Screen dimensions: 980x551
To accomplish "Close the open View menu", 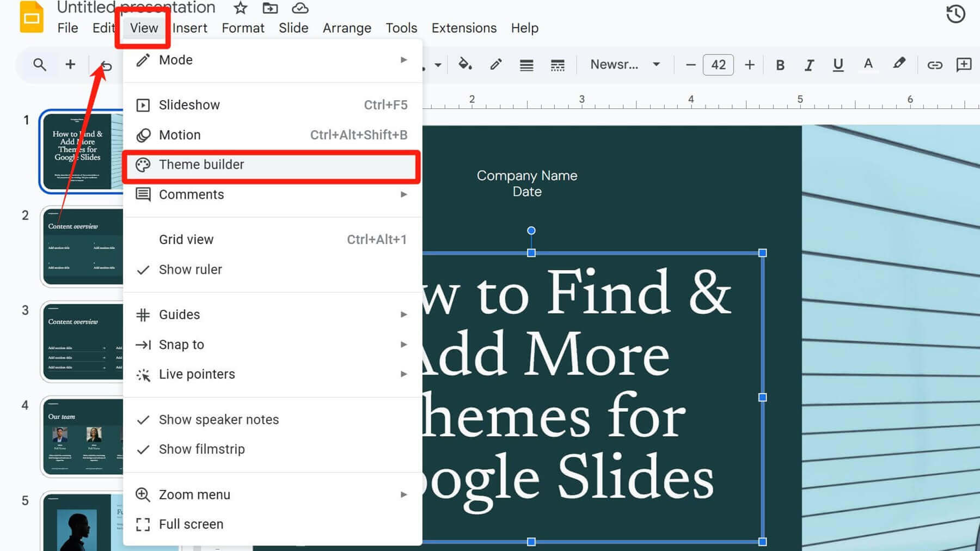I will (x=144, y=28).
